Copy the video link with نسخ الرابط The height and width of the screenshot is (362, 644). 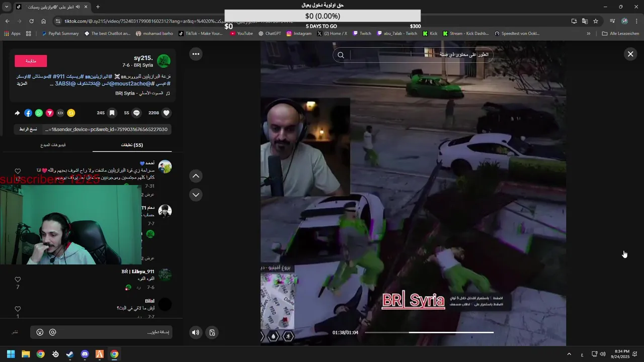pos(28,129)
